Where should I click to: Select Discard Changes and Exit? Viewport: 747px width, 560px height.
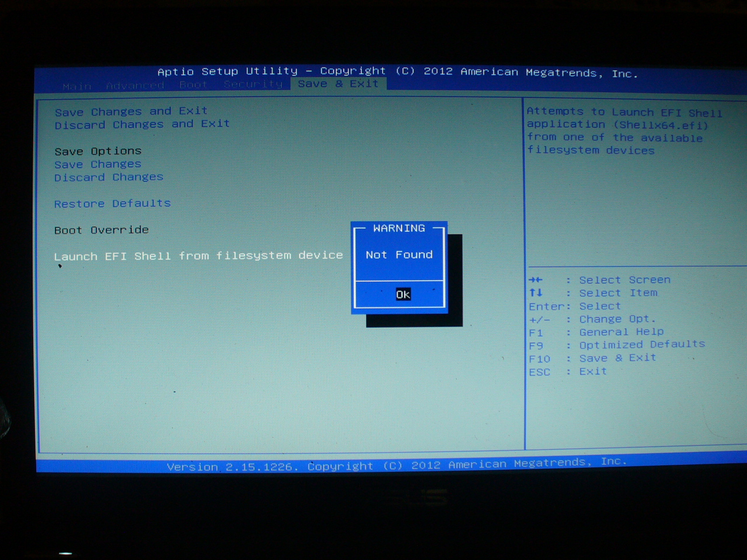142,124
